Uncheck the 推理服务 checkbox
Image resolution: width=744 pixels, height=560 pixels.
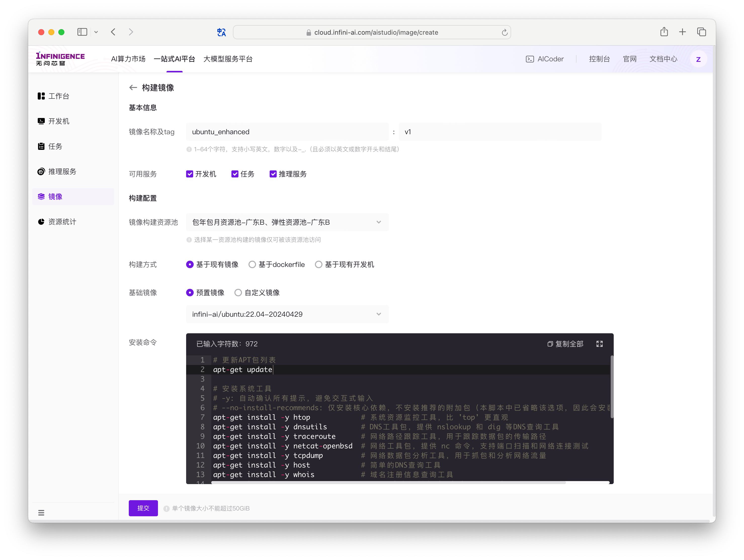tap(273, 174)
